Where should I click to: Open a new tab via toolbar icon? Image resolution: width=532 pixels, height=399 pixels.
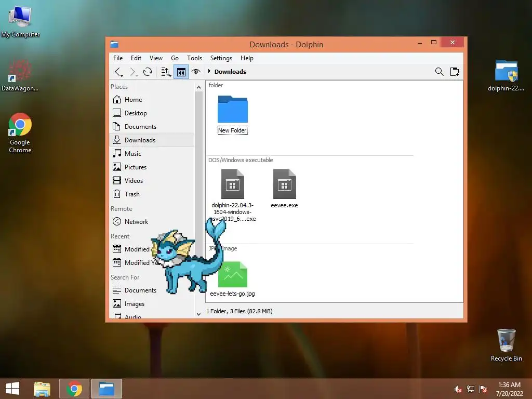pos(454,72)
